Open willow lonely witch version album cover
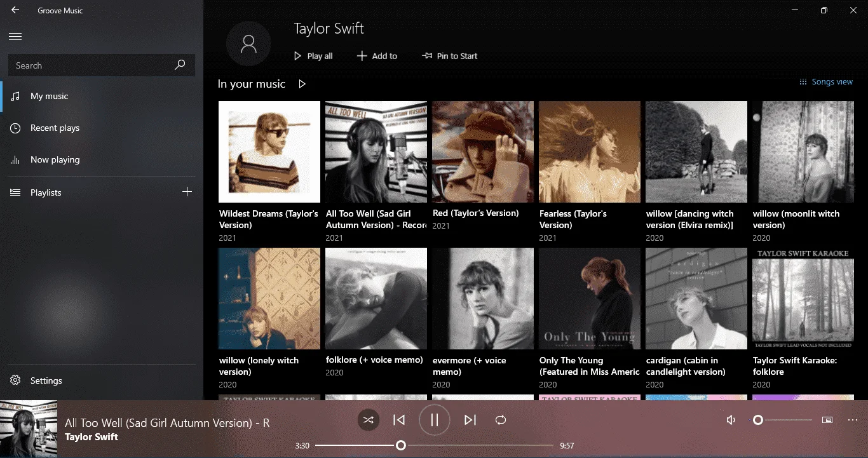 [269, 299]
